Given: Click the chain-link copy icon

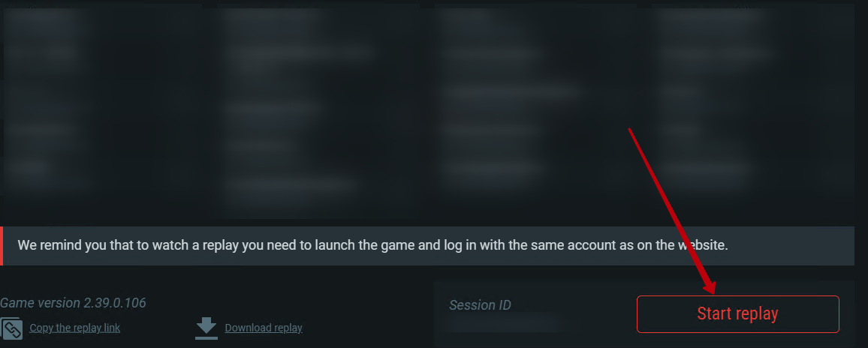Looking at the screenshot, I should pyautogui.click(x=11, y=328).
